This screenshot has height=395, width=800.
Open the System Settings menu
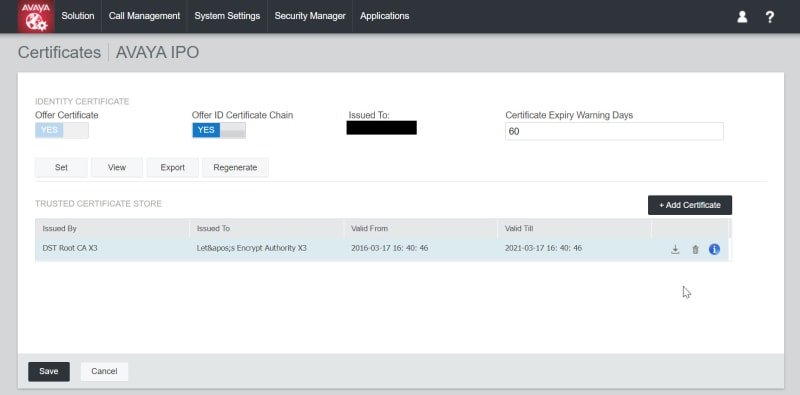point(227,16)
